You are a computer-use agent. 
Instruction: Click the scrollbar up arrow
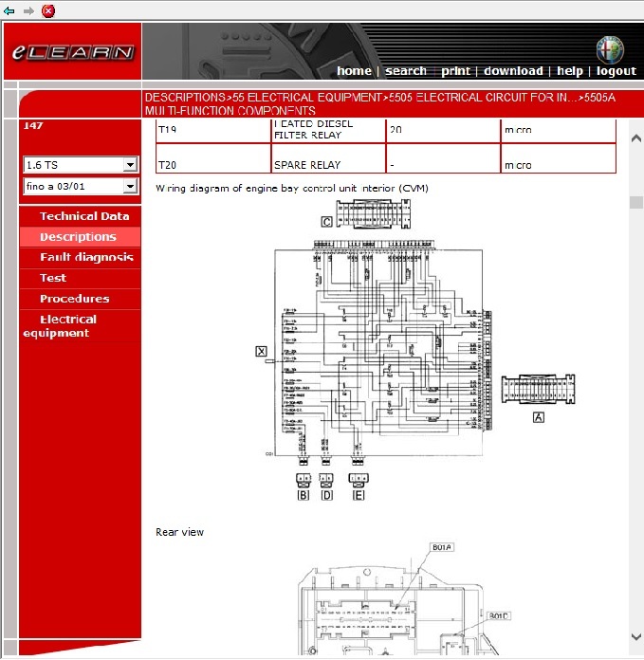pos(636,138)
